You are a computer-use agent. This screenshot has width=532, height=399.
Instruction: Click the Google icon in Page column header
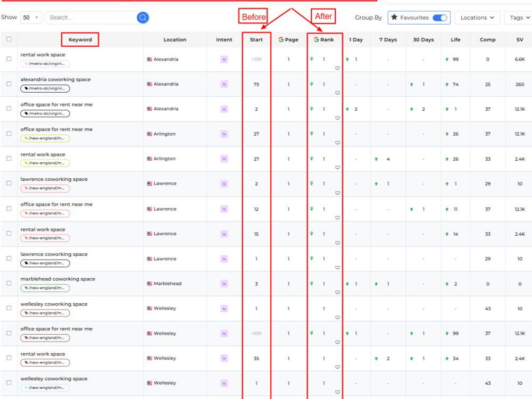[281, 40]
